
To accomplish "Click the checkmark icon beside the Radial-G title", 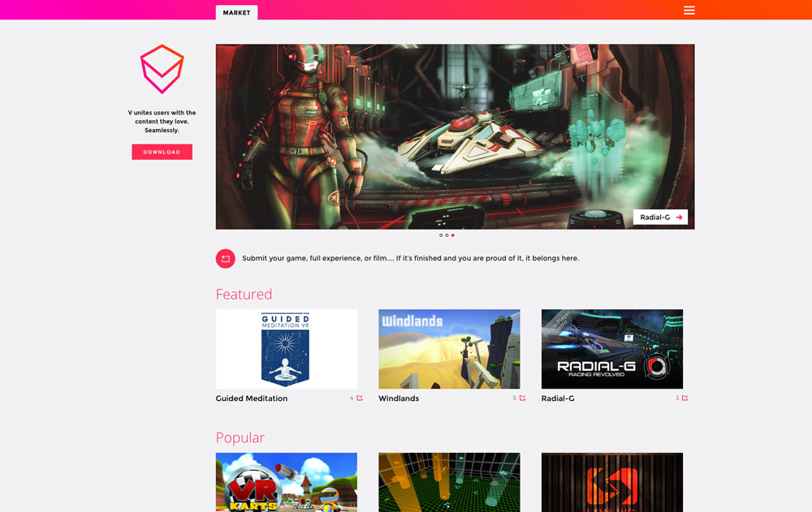I will [685, 398].
